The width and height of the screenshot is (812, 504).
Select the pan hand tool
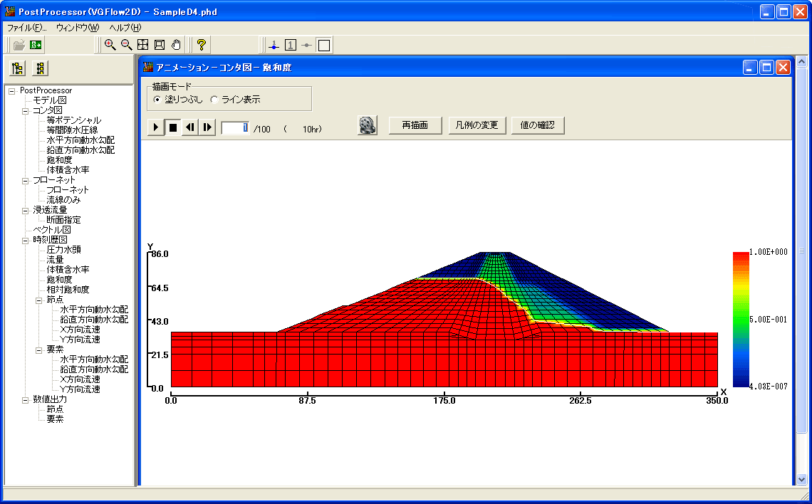pos(176,45)
